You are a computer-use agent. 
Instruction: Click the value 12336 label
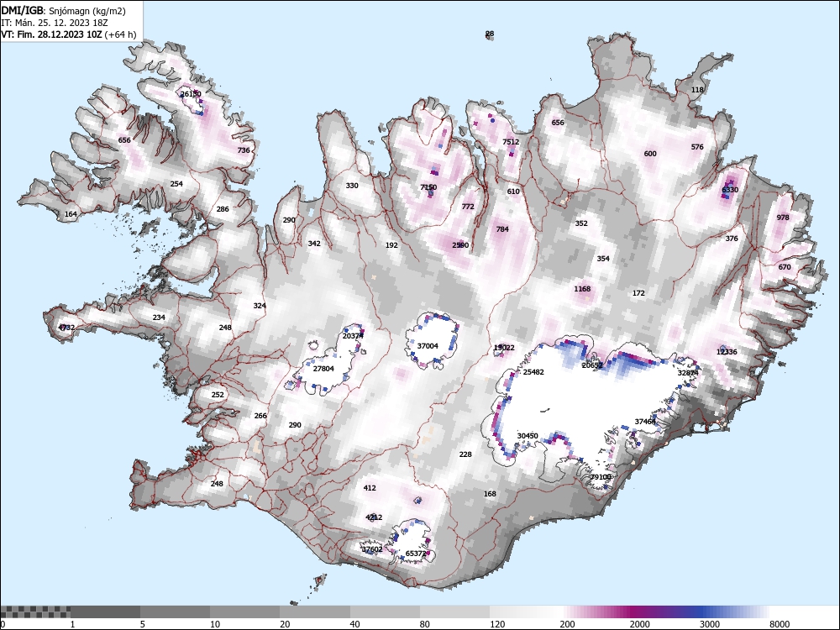(727, 352)
